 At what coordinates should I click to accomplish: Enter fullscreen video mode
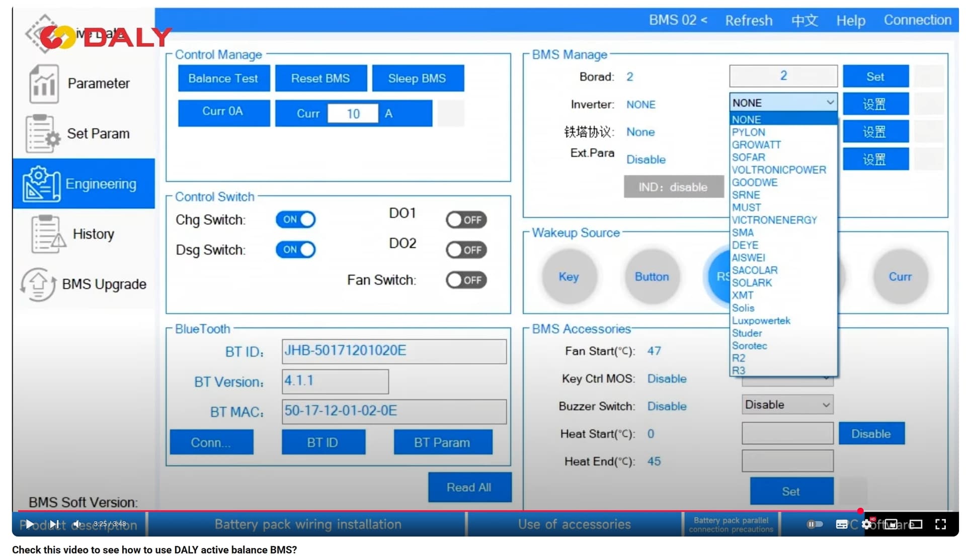tap(940, 524)
